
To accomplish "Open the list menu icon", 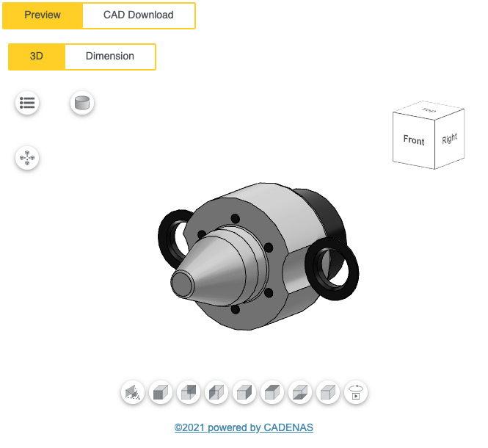I will pyautogui.click(x=27, y=103).
